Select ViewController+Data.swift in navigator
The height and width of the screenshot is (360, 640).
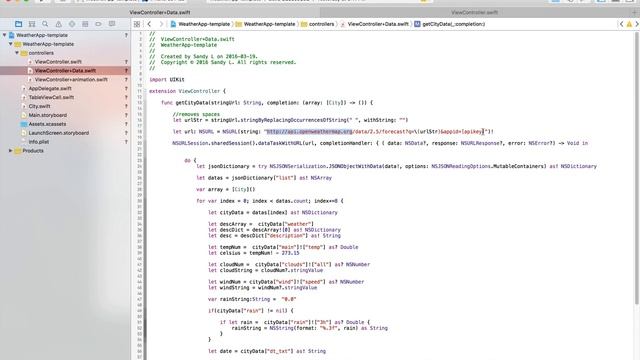[65, 71]
